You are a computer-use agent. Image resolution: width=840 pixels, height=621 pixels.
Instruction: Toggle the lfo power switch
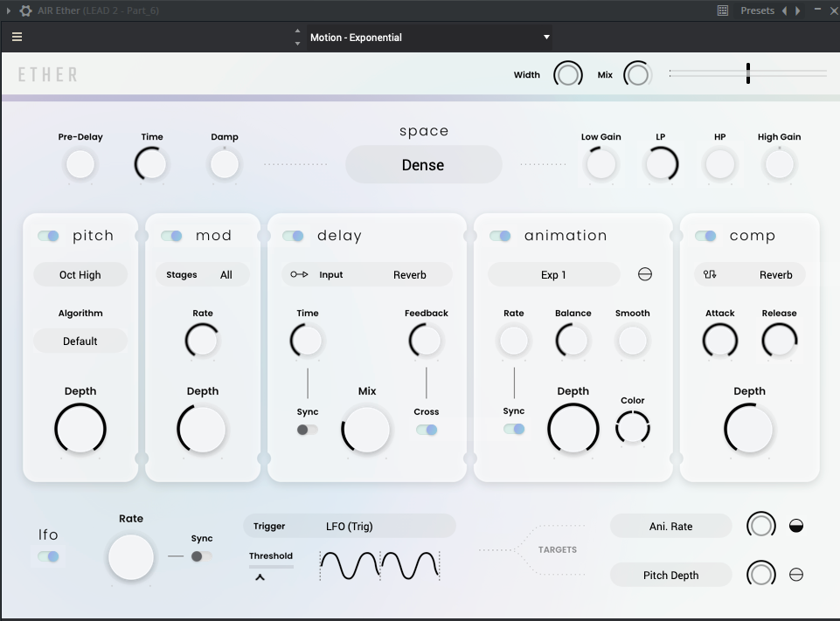(x=48, y=556)
